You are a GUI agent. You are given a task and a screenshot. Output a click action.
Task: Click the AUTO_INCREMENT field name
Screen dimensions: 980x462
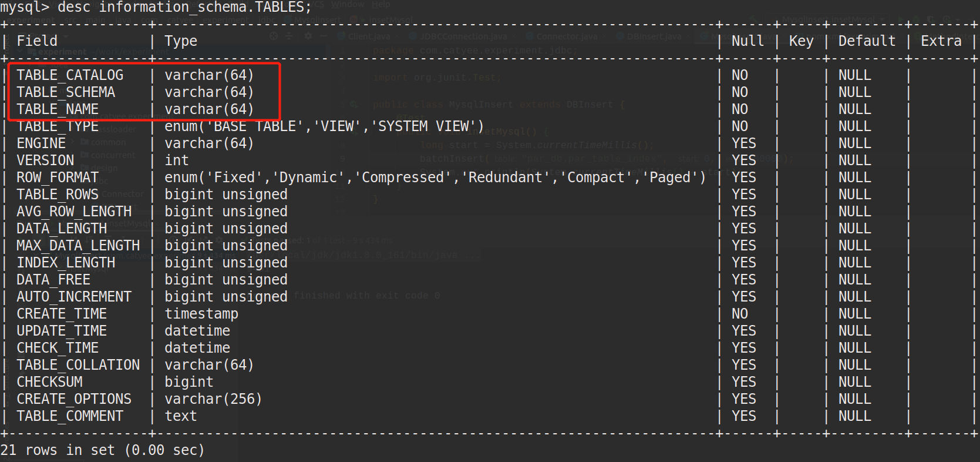coord(74,297)
